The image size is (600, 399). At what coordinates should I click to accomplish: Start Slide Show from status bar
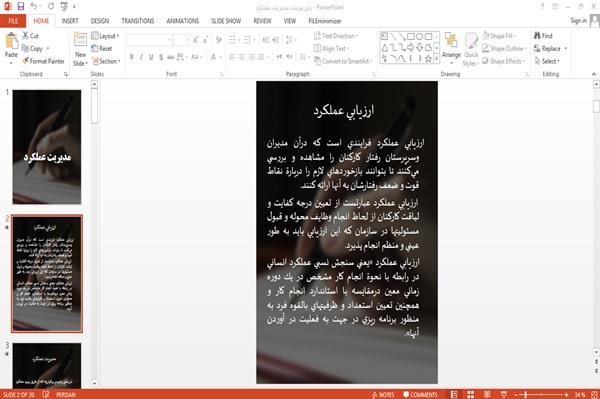click(x=504, y=395)
